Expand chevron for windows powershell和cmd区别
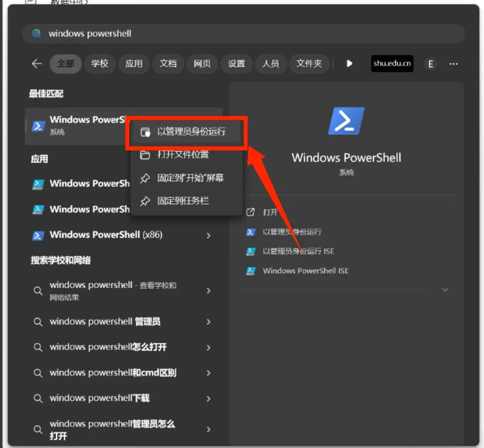 coord(209,373)
